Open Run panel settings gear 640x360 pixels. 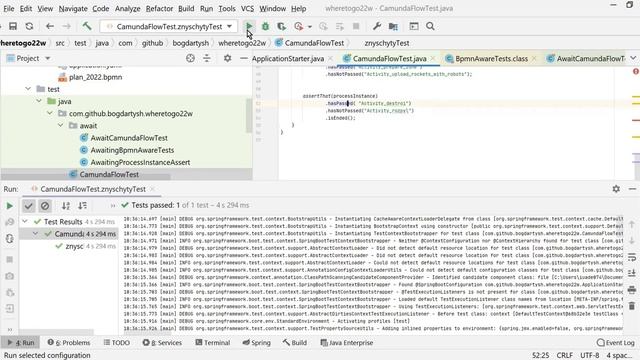[616, 189]
